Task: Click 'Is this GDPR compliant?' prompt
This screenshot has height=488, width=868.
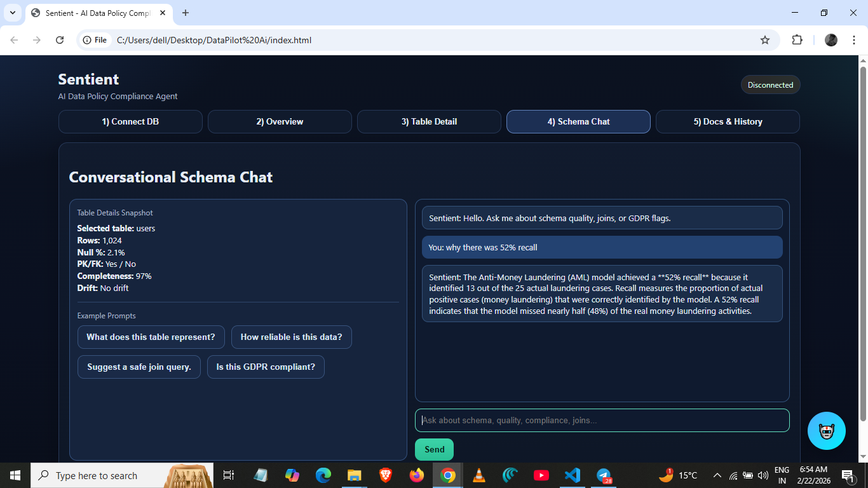Action: point(266,367)
